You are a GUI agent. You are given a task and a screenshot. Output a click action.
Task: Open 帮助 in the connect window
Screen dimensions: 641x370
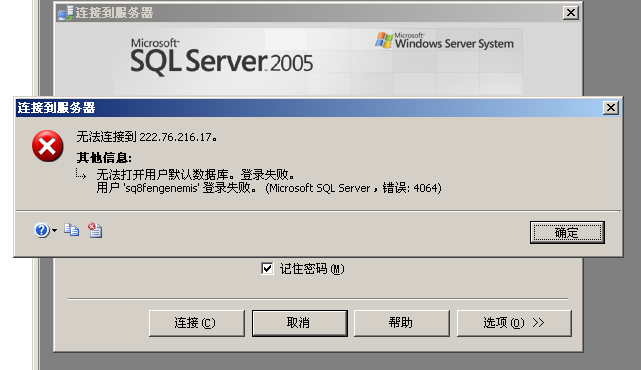(x=401, y=323)
